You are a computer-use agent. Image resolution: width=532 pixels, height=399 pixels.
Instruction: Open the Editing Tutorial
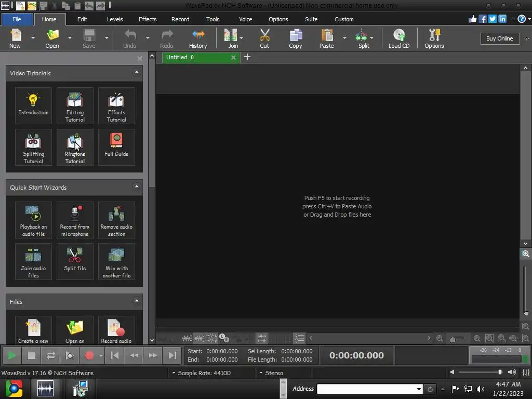click(75, 105)
